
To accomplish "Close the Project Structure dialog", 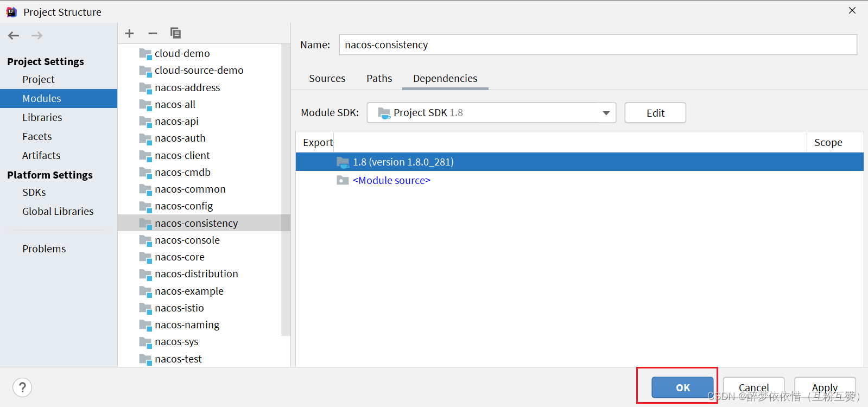I will click(852, 10).
